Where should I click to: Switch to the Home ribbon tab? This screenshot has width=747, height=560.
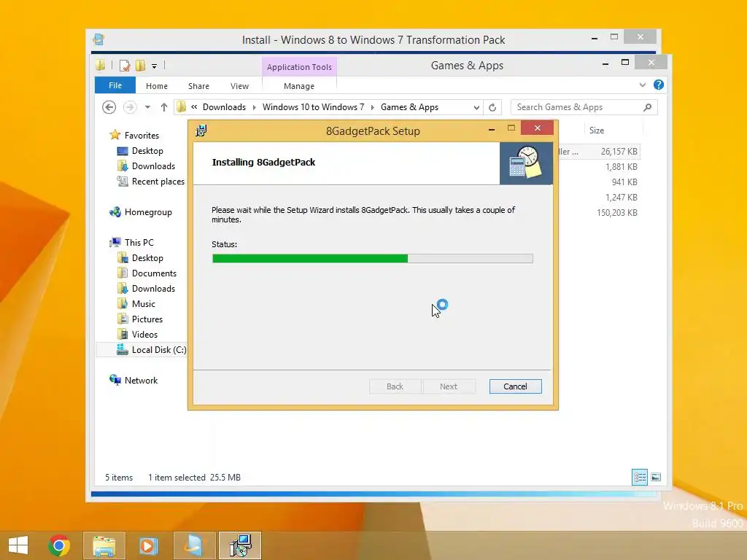[x=157, y=86]
